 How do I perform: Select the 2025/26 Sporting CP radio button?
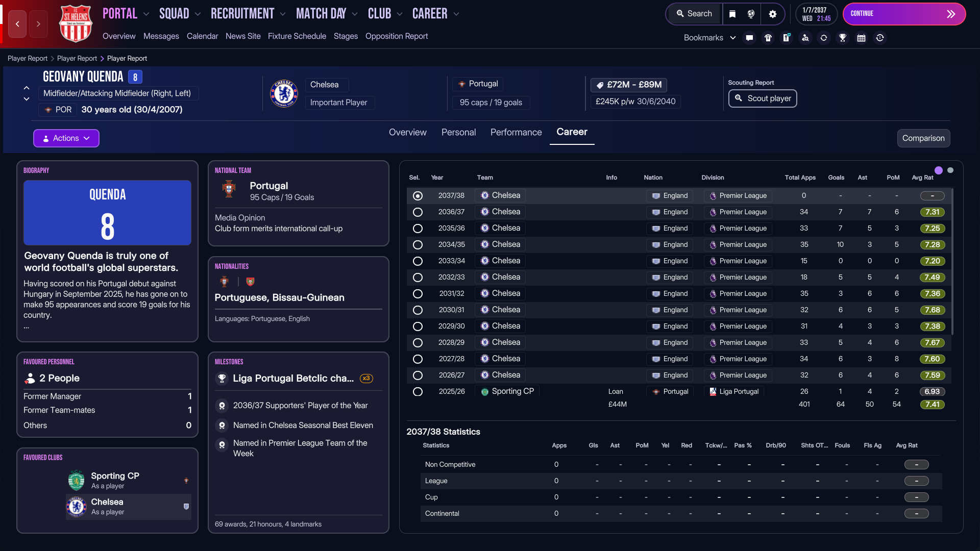[418, 392]
